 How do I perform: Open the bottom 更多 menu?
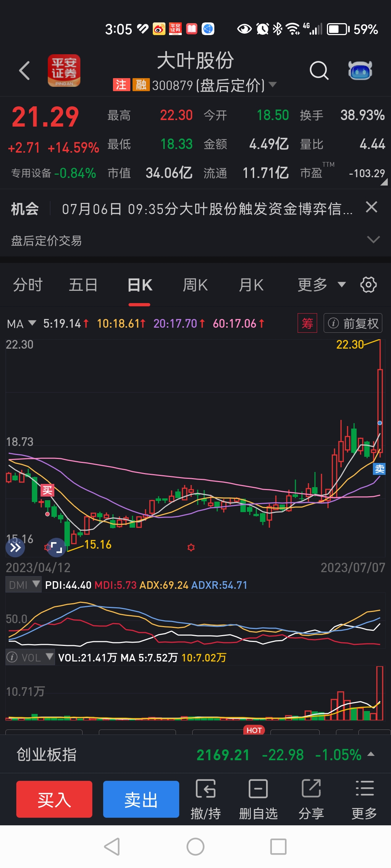[x=364, y=799]
